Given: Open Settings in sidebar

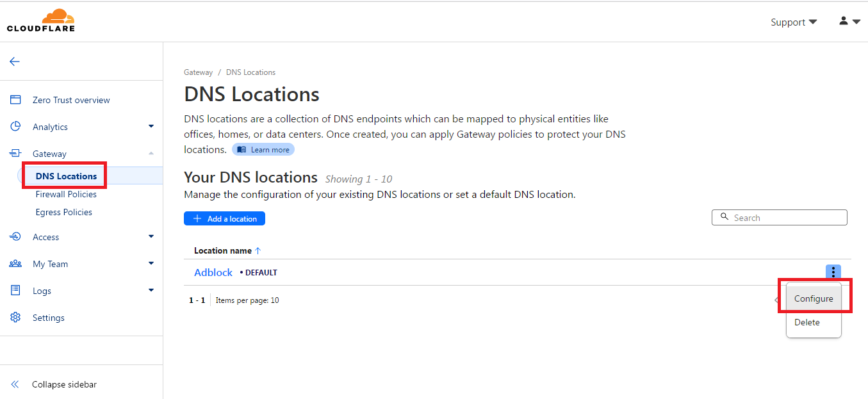Looking at the screenshot, I should [x=49, y=318].
